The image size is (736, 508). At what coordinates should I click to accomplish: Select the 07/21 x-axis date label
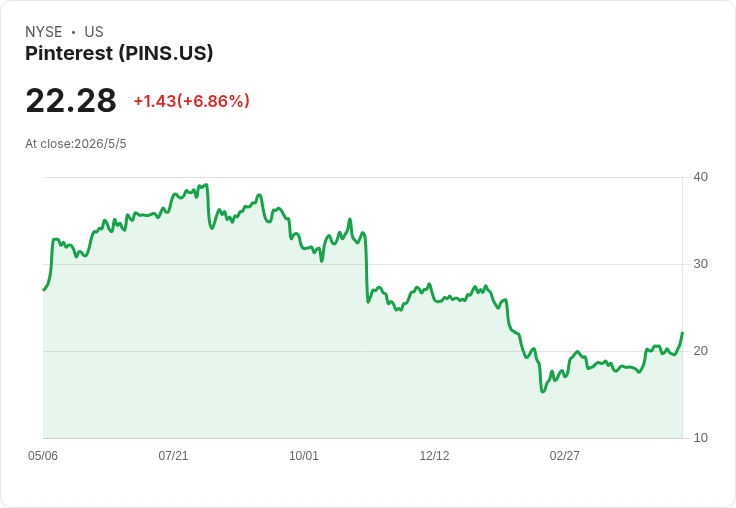pyautogui.click(x=173, y=455)
